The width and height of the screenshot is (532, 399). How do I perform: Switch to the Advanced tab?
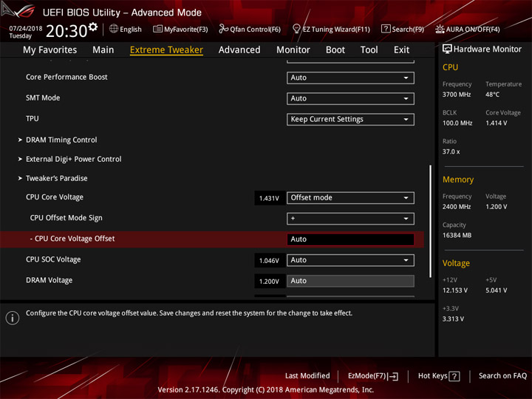click(239, 50)
